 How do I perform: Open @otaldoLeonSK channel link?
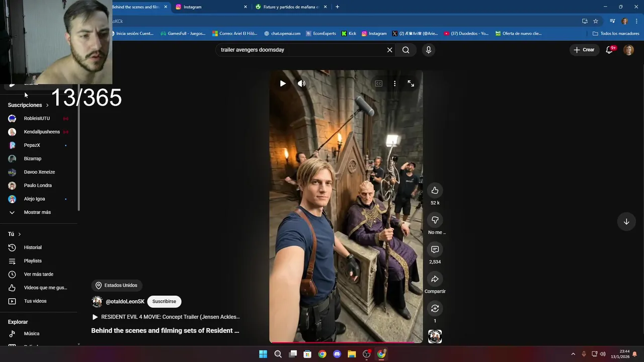[125, 302]
